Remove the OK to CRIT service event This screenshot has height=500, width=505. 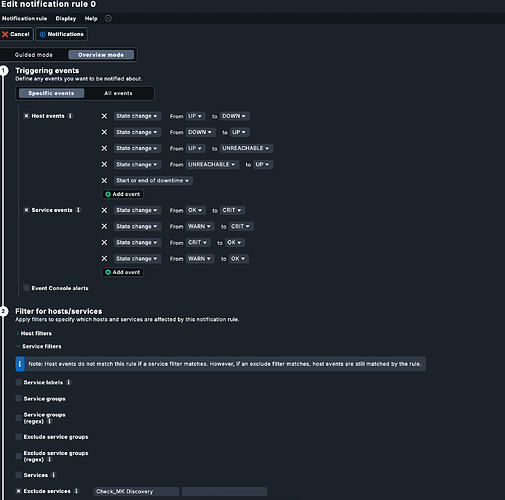click(x=104, y=210)
